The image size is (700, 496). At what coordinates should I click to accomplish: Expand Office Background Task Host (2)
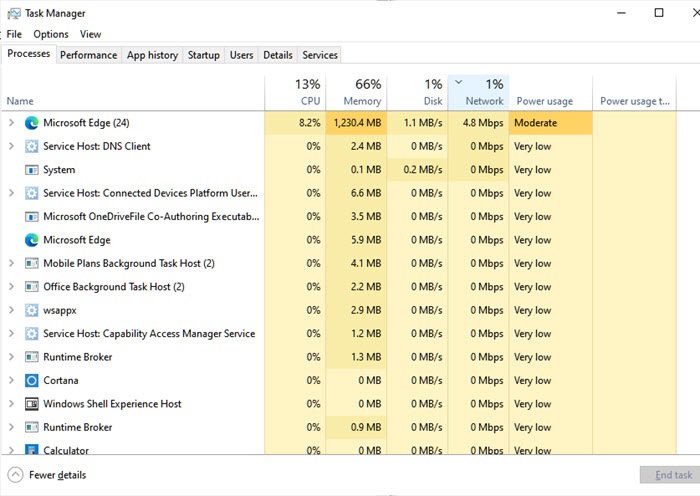pyautogui.click(x=12, y=287)
